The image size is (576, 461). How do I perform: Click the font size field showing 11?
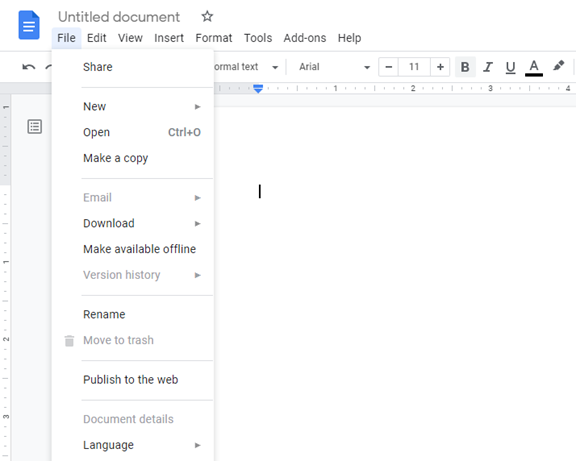click(414, 67)
